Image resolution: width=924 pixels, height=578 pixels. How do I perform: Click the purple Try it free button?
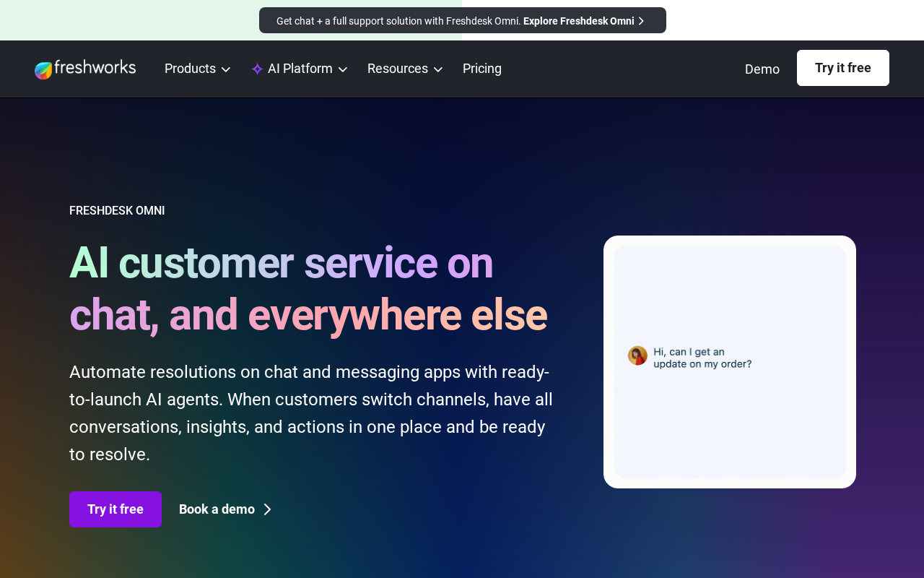point(115,509)
